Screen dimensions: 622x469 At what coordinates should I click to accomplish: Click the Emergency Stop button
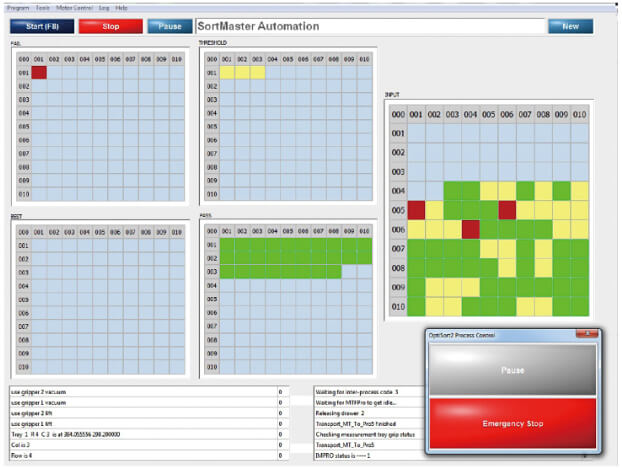point(513,423)
